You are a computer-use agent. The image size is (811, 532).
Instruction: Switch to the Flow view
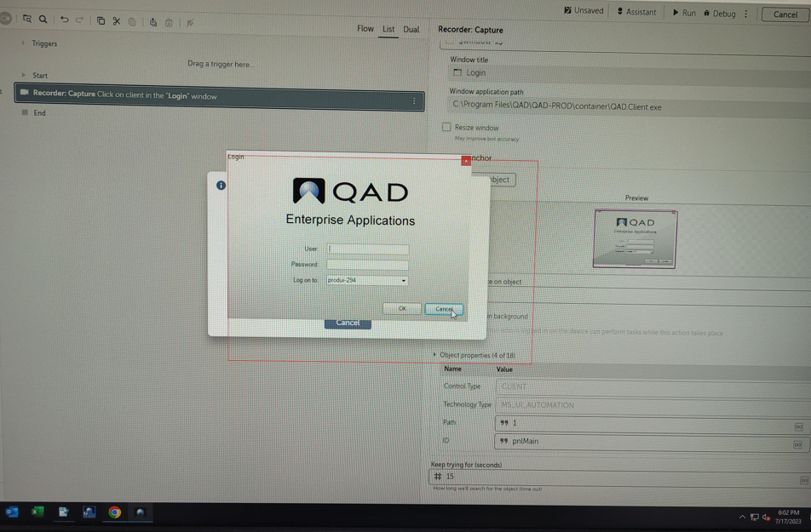click(365, 28)
